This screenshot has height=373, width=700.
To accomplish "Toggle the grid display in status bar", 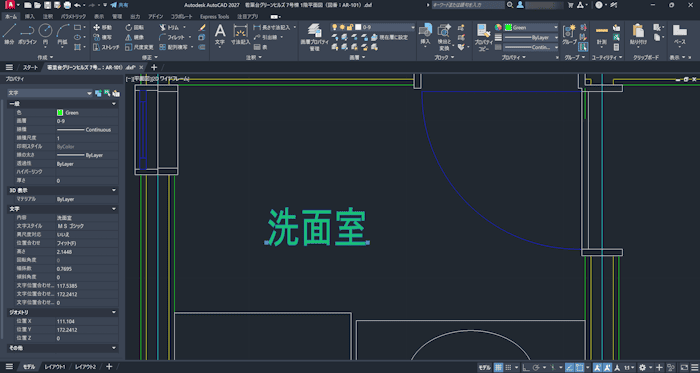I will point(498,367).
